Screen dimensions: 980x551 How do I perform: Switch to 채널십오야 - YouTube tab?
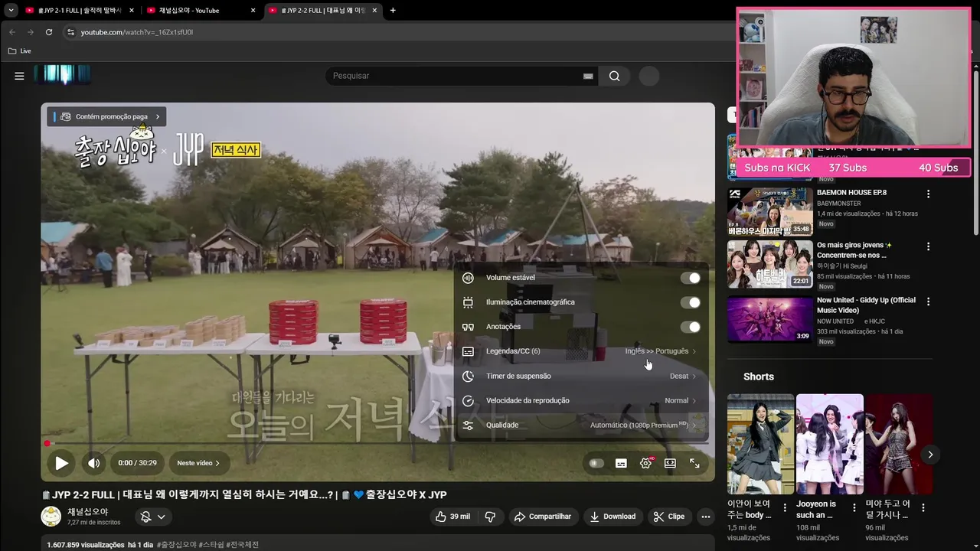(x=201, y=11)
